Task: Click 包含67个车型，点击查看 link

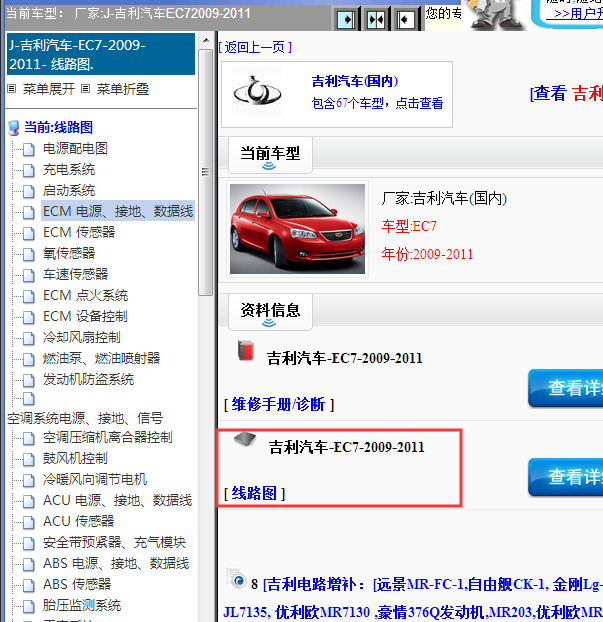Action: click(377, 103)
